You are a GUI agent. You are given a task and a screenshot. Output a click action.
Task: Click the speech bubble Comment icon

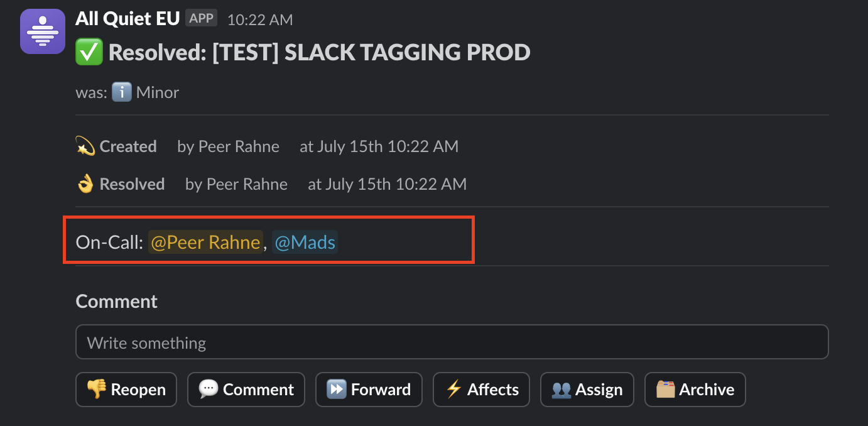[209, 390]
